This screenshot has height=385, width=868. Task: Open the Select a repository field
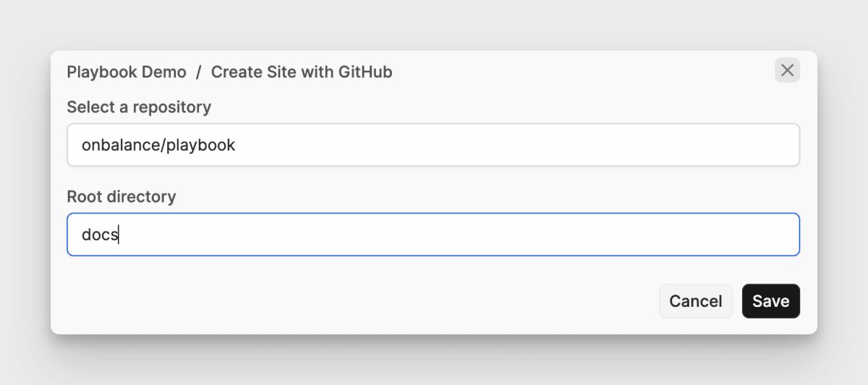(x=433, y=145)
